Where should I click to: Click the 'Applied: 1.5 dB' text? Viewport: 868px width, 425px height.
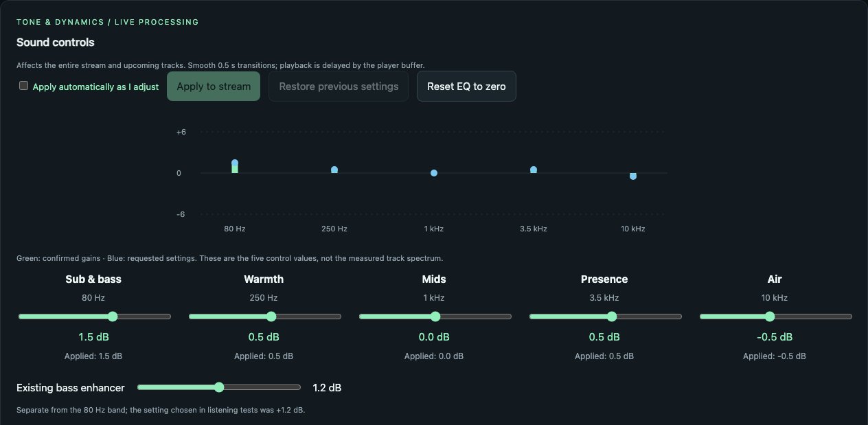tap(93, 356)
